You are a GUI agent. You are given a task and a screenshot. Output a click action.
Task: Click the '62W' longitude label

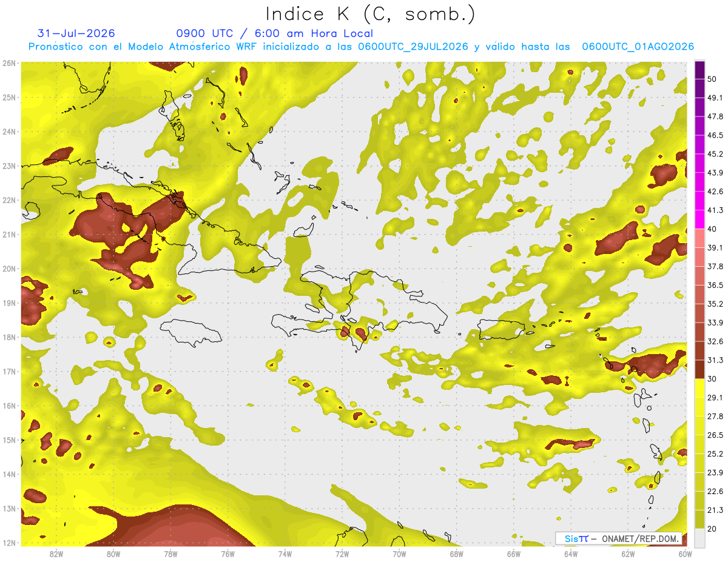click(628, 554)
